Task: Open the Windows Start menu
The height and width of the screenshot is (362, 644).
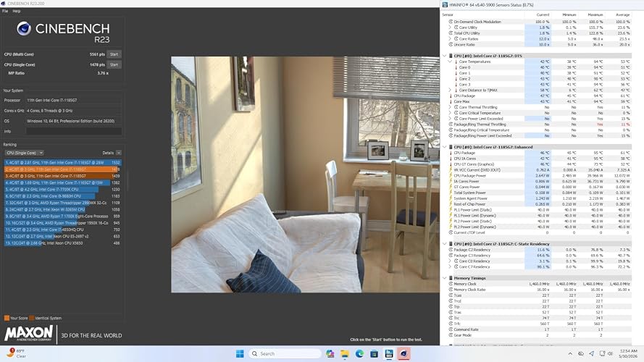Action: tap(240, 354)
